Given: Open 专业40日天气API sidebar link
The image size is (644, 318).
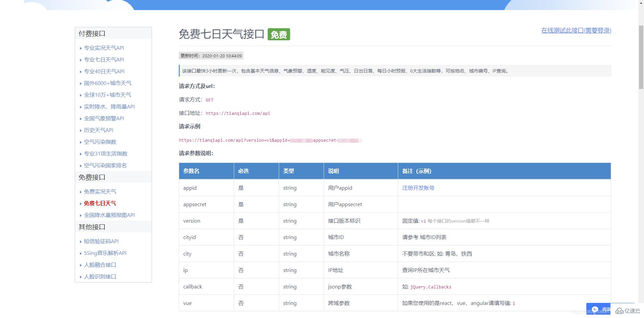Looking at the screenshot, I should click(x=104, y=71).
